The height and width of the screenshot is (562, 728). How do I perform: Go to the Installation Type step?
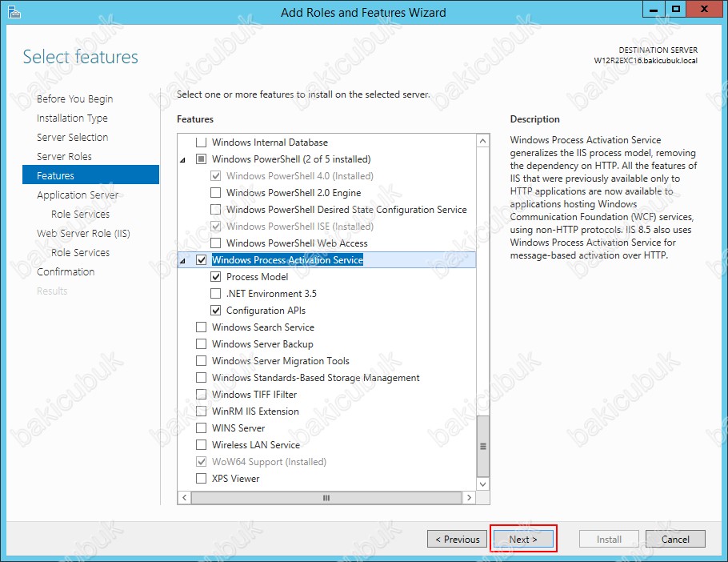[72, 118]
